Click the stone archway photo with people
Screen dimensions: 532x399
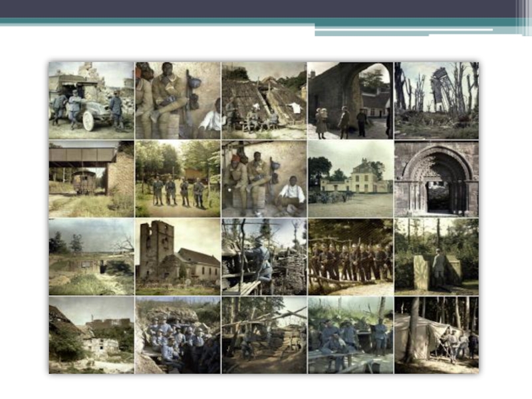click(350, 100)
